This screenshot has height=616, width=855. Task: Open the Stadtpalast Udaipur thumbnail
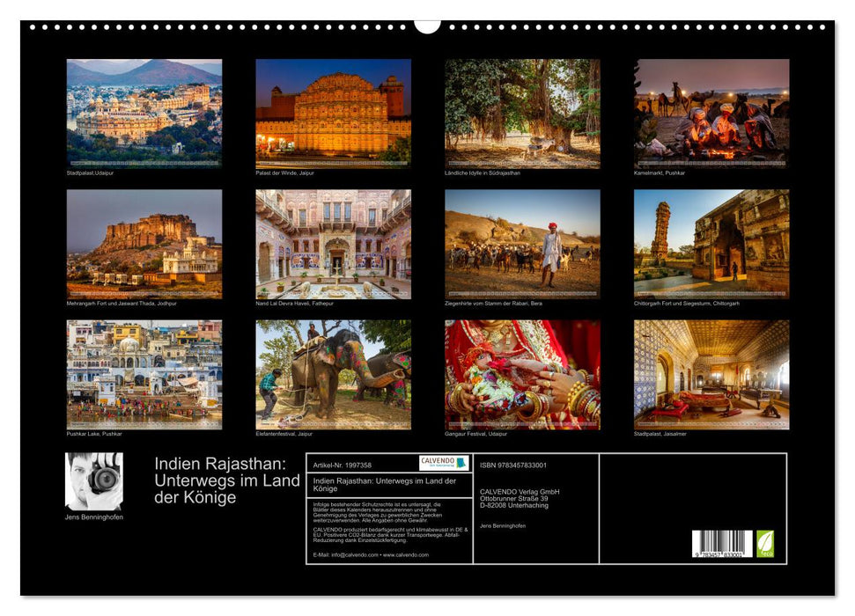tap(136, 113)
